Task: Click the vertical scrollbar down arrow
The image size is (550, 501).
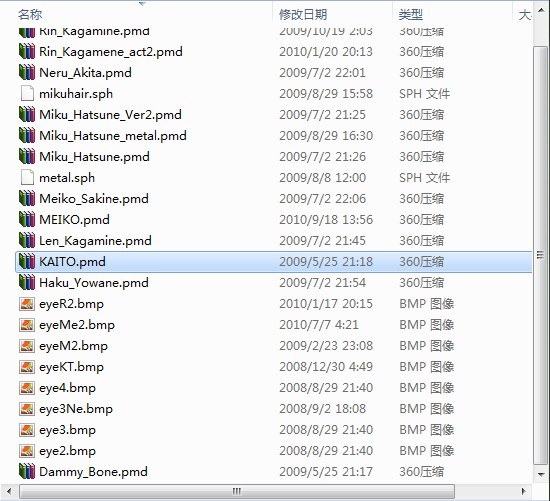Action: [x=541, y=475]
